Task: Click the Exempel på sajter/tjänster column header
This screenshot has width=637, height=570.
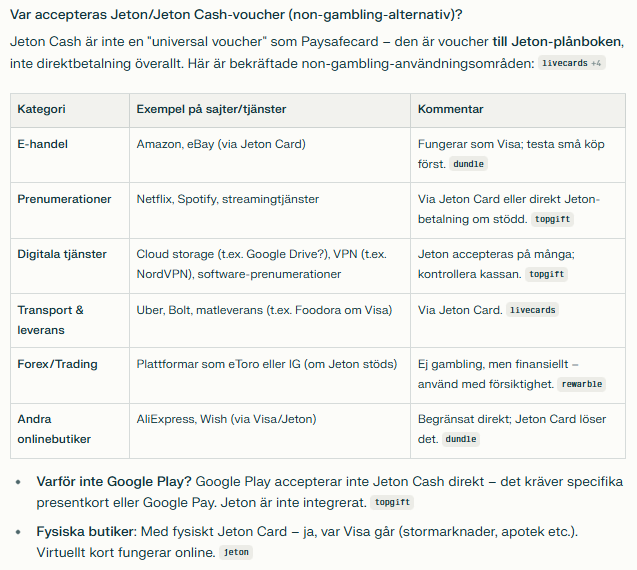Action: tap(270, 110)
